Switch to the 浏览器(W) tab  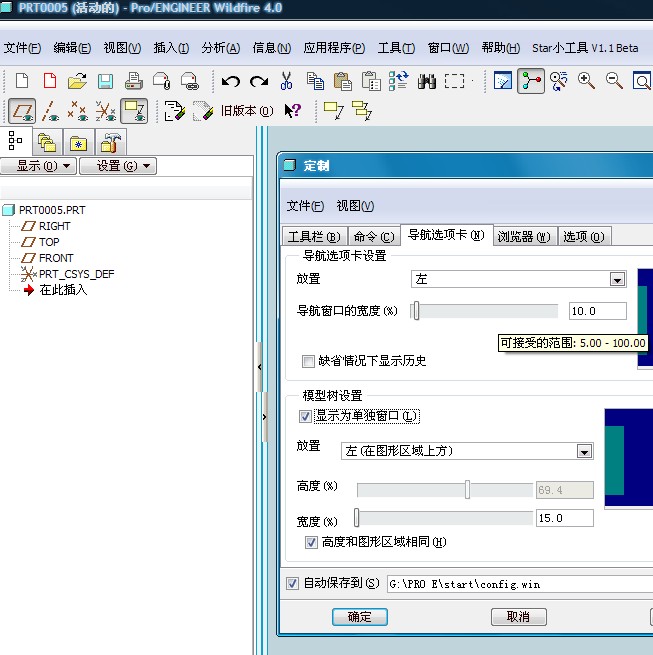524,237
